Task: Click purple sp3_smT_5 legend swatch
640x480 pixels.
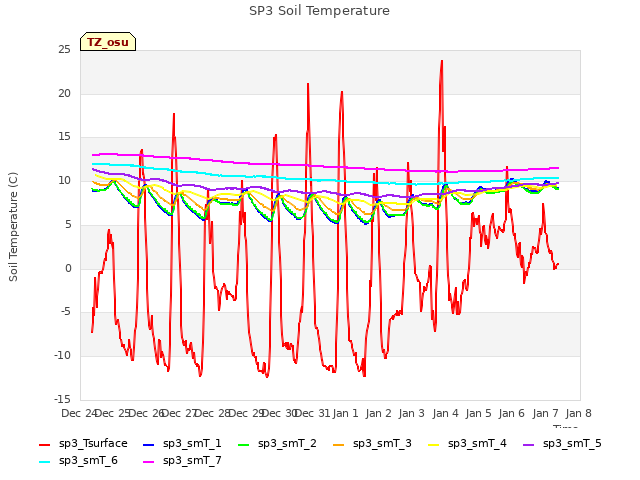Action: [x=529, y=445]
